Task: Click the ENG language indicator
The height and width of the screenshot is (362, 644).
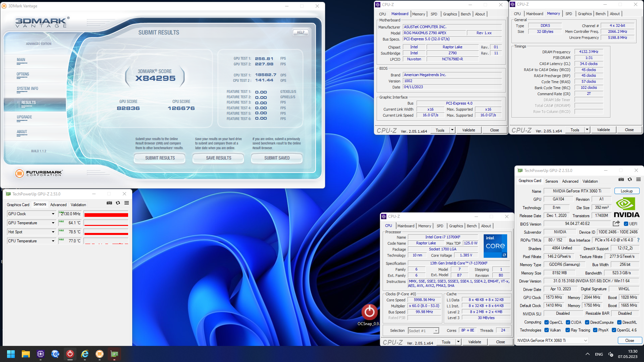Action: click(x=599, y=354)
